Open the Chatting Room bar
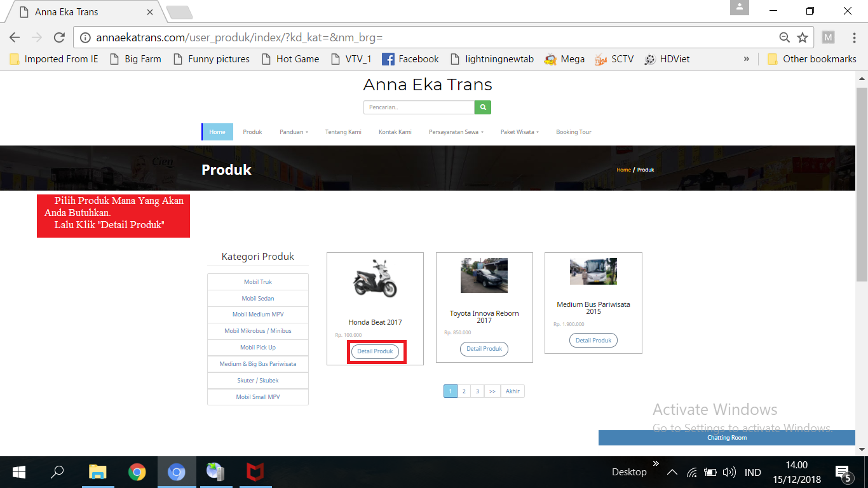Screen dimensions: 868x488 point(727,438)
